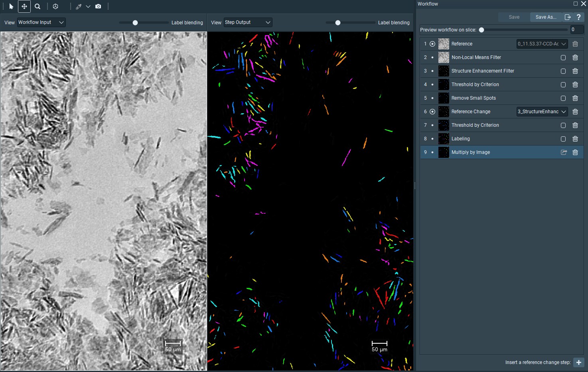Click the 3D cube view icon

point(55,6)
